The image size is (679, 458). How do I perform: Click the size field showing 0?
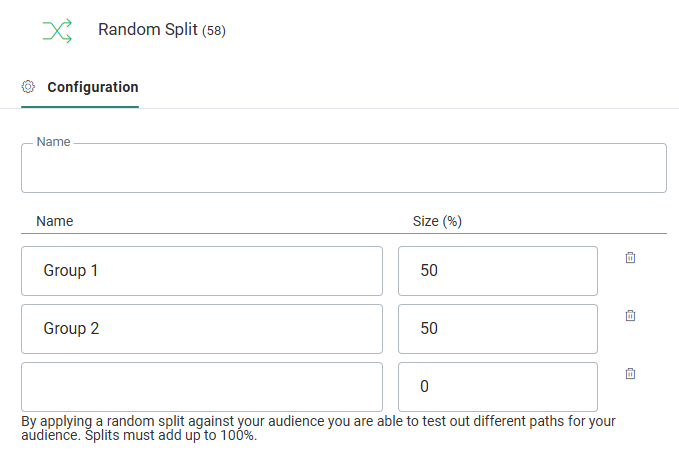point(497,387)
